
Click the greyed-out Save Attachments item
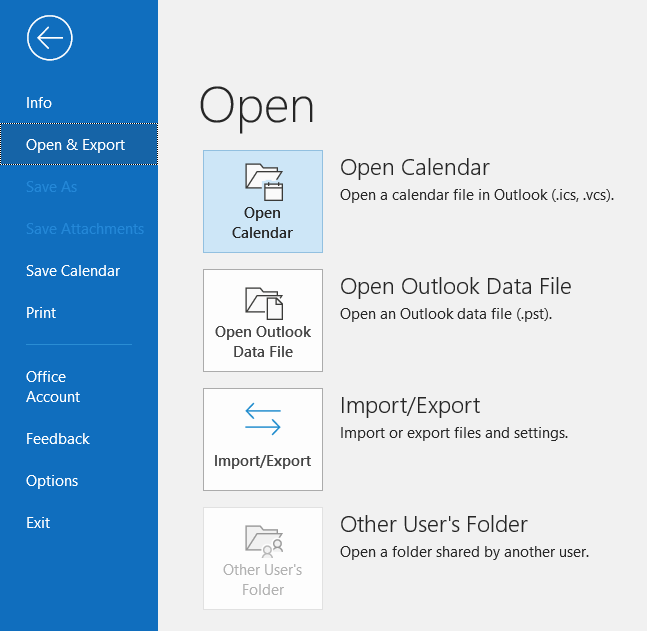click(x=85, y=229)
